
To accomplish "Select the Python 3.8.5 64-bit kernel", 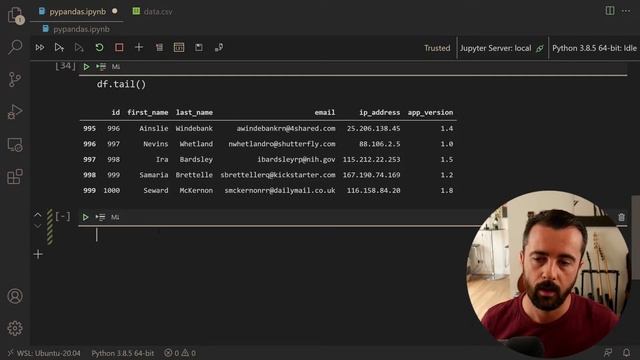I will pyautogui.click(x=594, y=48).
